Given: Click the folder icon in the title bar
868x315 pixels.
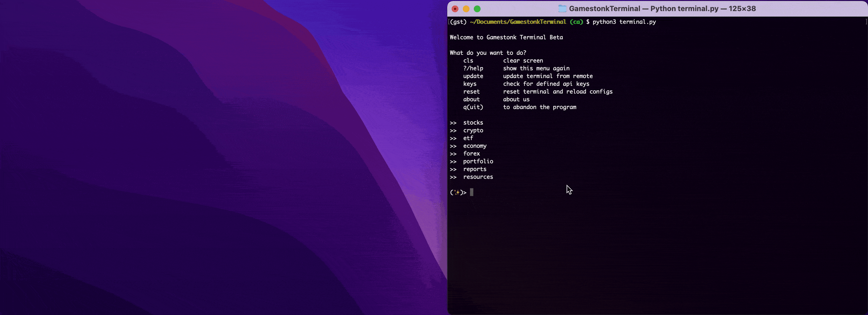Looking at the screenshot, I should tap(562, 9).
